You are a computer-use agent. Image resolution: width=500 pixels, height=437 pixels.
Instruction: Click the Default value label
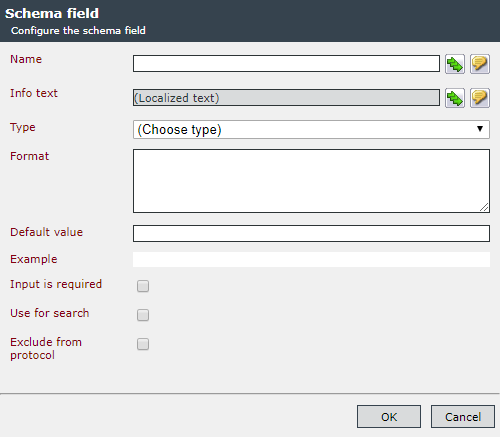(46, 232)
